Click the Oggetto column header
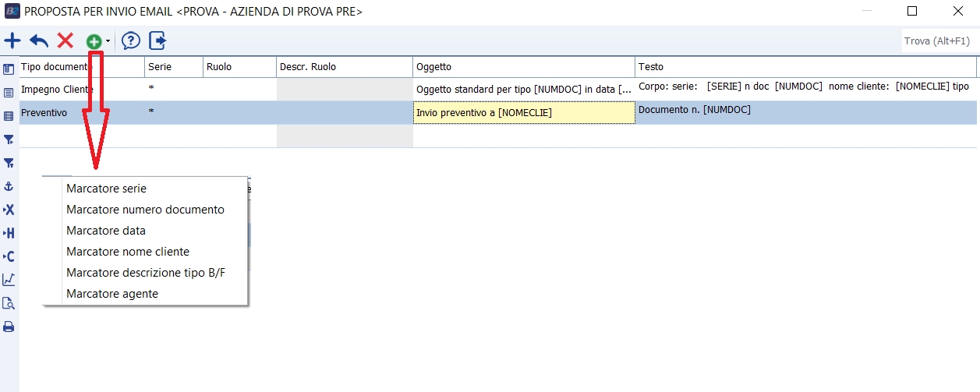 coord(524,67)
